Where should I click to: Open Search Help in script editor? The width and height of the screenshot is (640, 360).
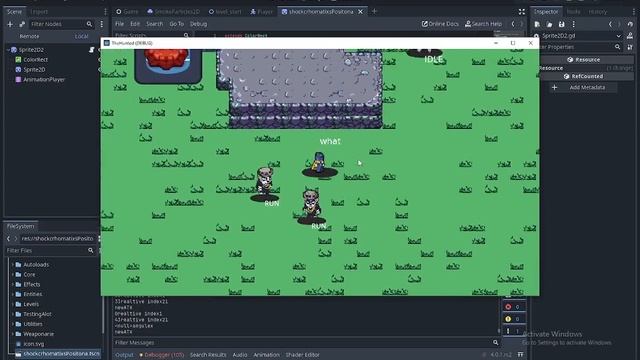pyautogui.click(x=484, y=24)
